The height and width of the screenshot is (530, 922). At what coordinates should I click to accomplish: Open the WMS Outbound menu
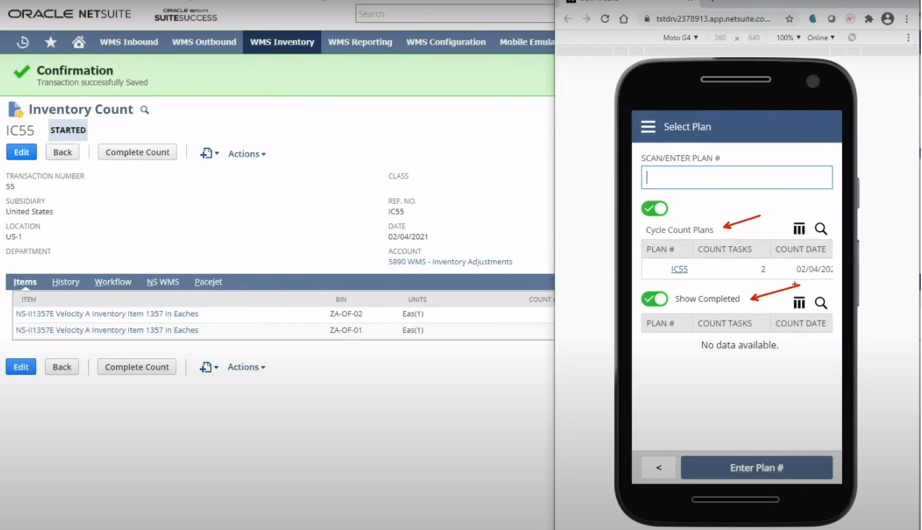tap(204, 42)
